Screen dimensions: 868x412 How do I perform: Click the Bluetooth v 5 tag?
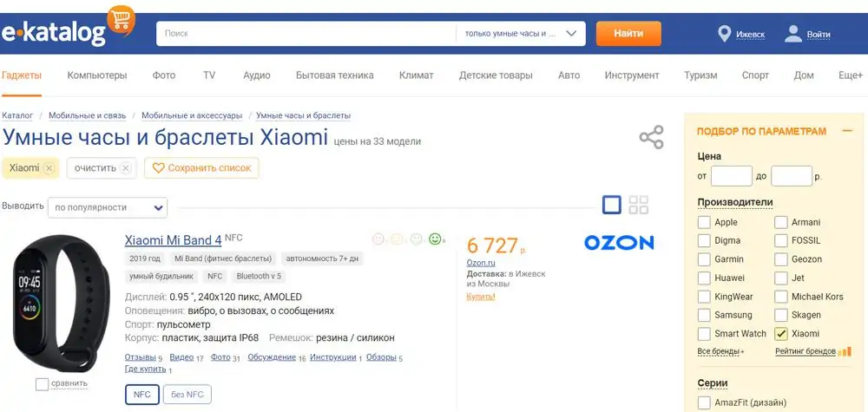tap(259, 276)
